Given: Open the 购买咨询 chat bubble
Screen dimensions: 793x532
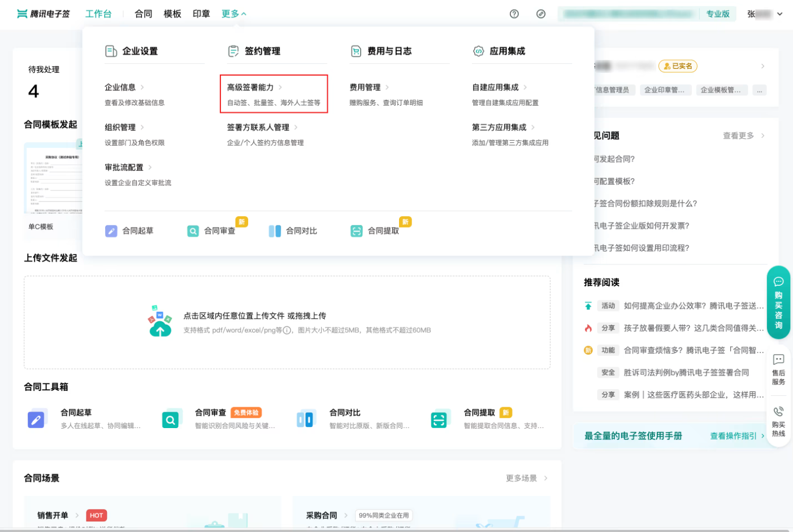Looking at the screenshot, I should pyautogui.click(x=778, y=302).
